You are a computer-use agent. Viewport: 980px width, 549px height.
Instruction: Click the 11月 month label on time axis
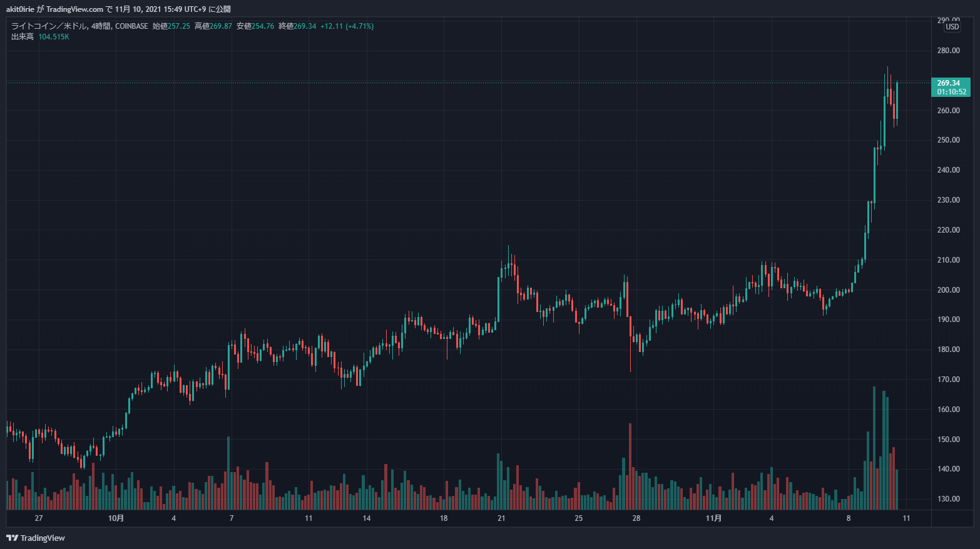(x=713, y=518)
